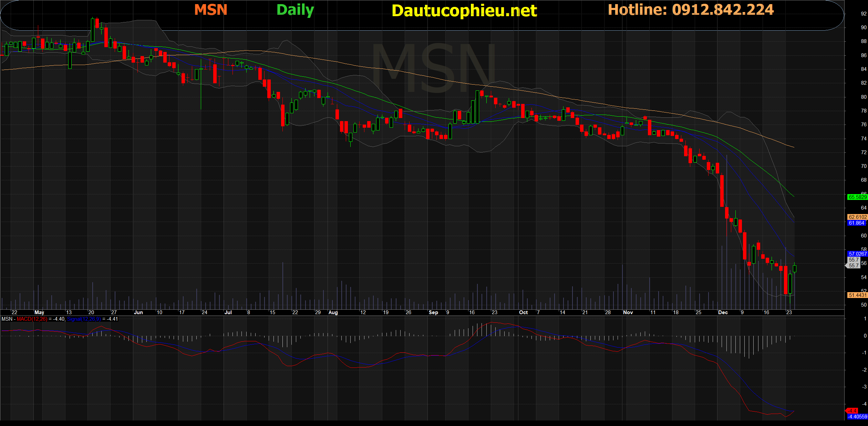Select the green 65.5829 price tag

point(857,197)
